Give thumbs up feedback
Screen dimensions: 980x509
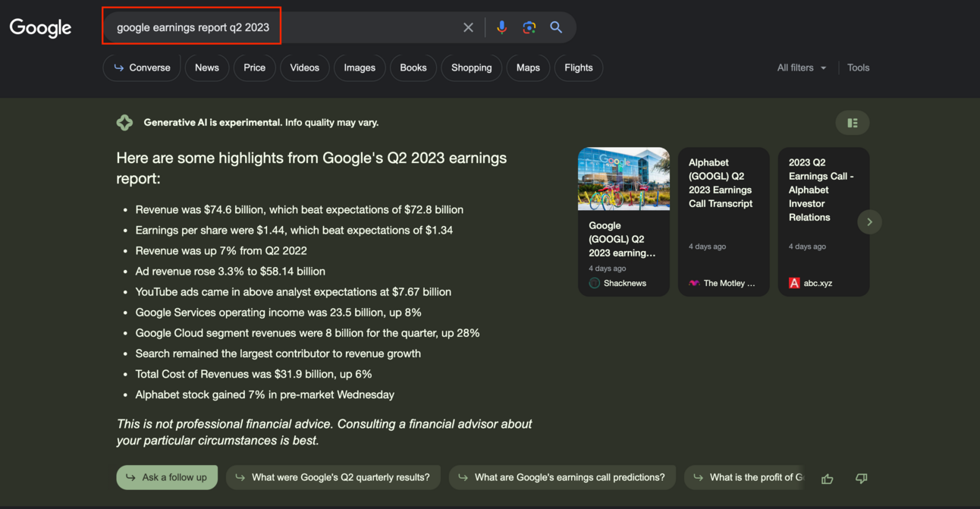pyautogui.click(x=828, y=479)
